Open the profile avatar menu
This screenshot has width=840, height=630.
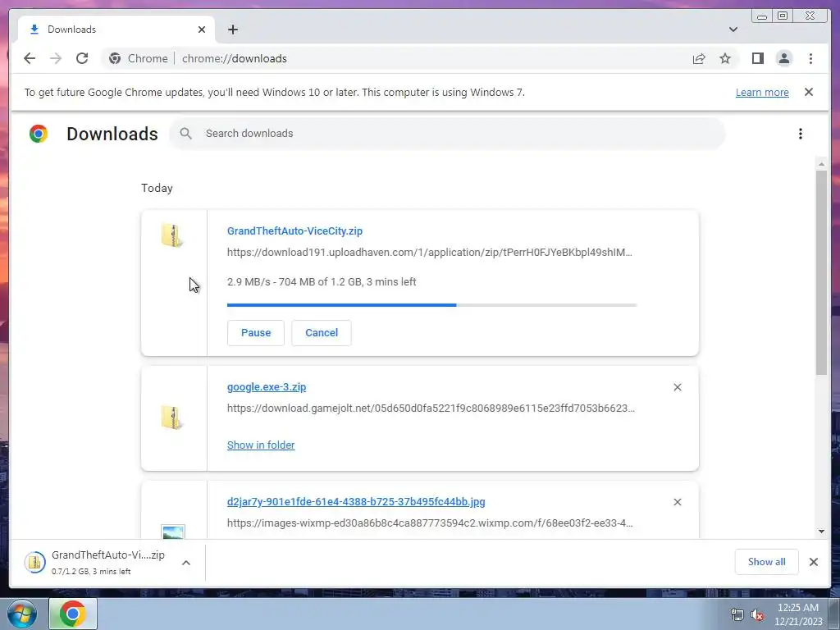(x=783, y=58)
